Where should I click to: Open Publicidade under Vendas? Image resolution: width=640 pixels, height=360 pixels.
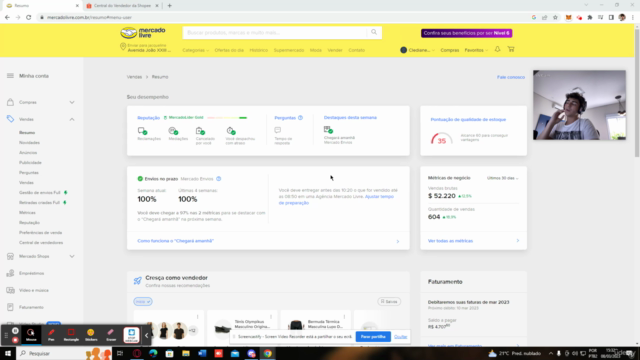coord(30,162)
